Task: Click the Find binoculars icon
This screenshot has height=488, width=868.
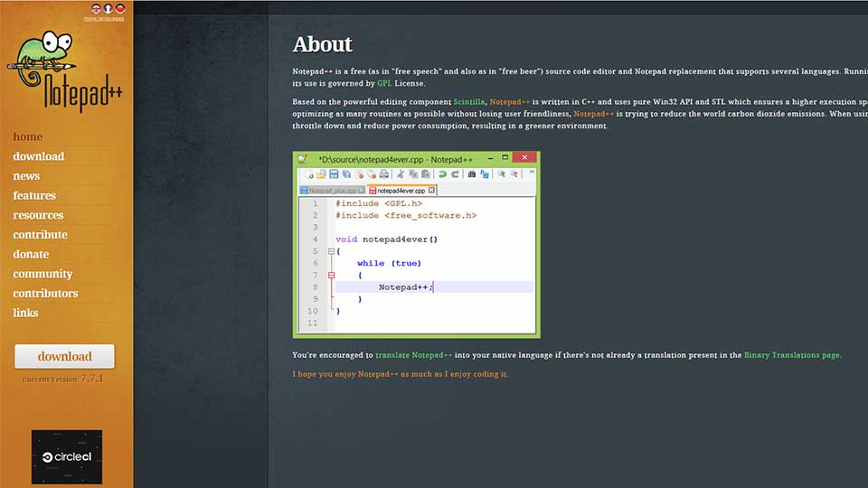Action: pyautogui.click(x=472, y=174)
